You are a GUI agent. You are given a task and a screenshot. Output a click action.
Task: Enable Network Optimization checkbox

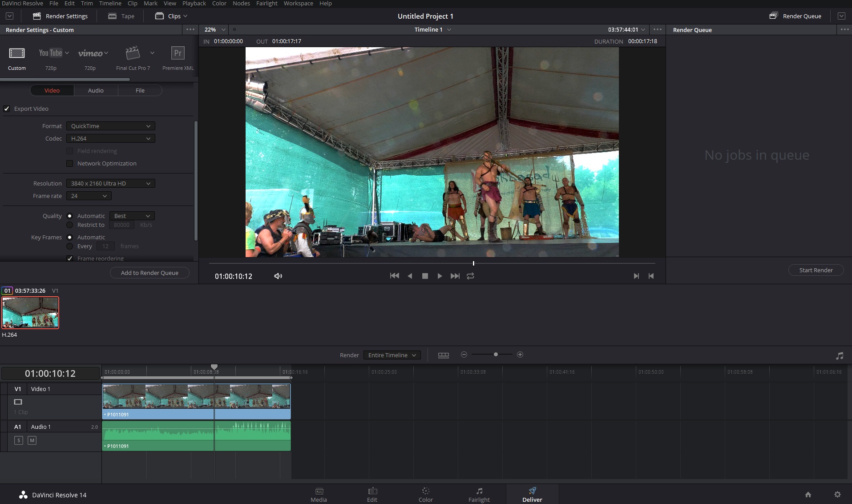[70, 164]
